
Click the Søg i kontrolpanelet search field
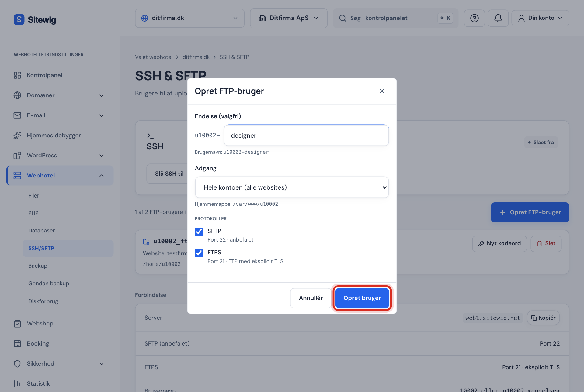pos(395,18)
